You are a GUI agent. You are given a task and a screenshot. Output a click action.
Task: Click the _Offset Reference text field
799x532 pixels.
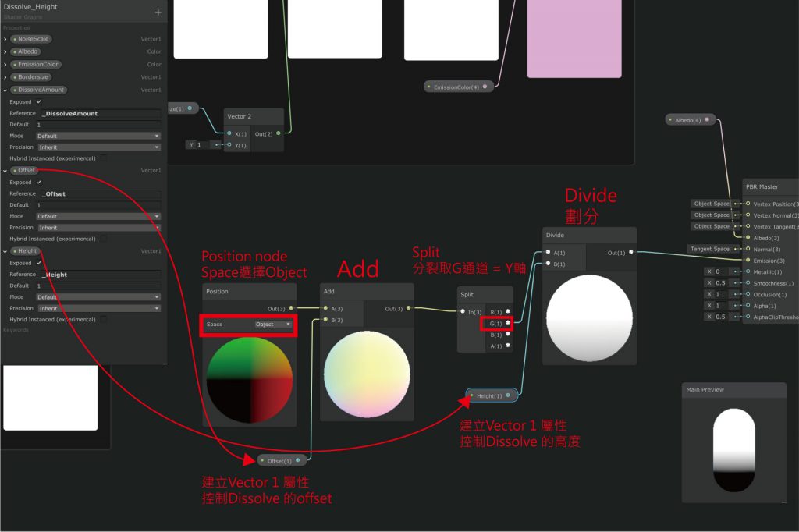100,193
